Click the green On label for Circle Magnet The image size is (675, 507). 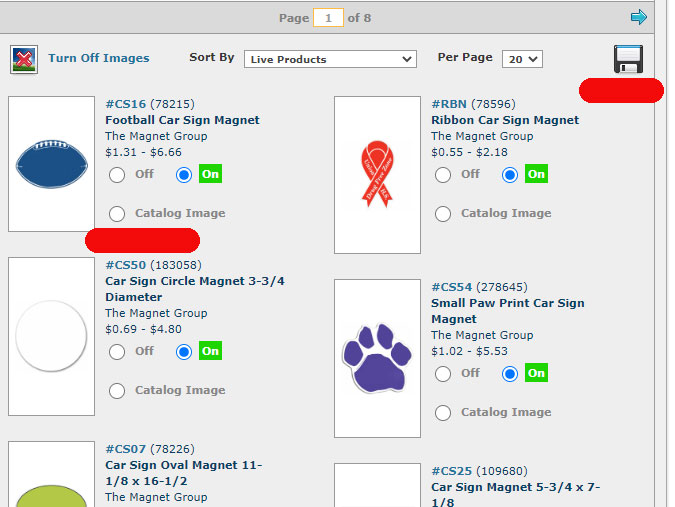click(x=211, y=351)
